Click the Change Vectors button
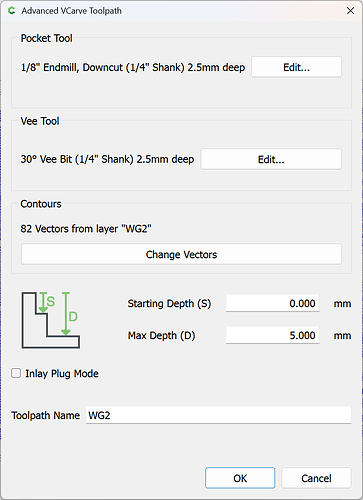 181,254
